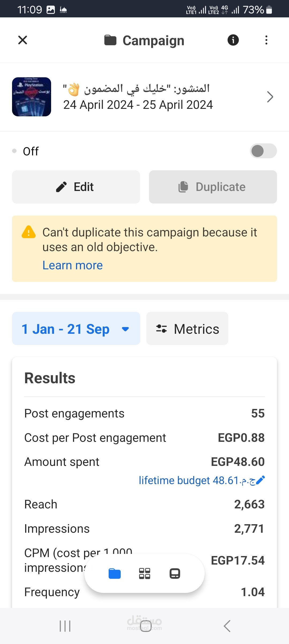Open the 1 Jan - 21 Sep date dropdown
This screenshot has width=289, height=644.
pyautogui.click(x=76, y=328)
